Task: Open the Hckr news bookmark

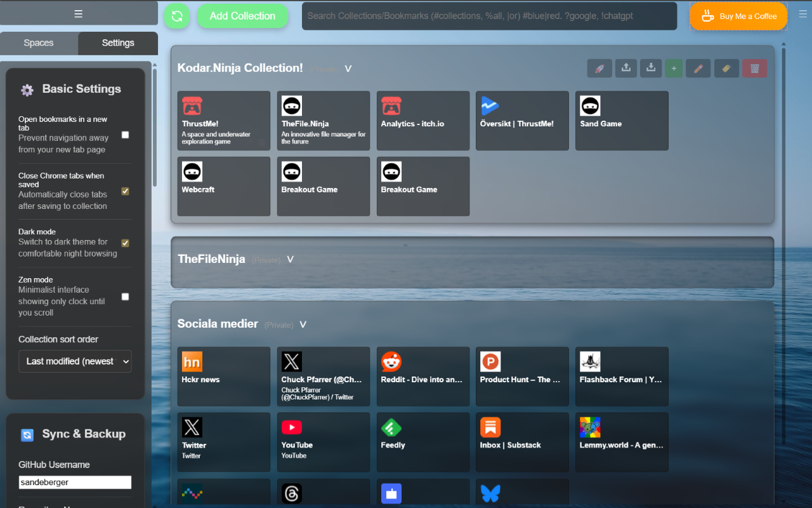Action: (x=223, y=377)
